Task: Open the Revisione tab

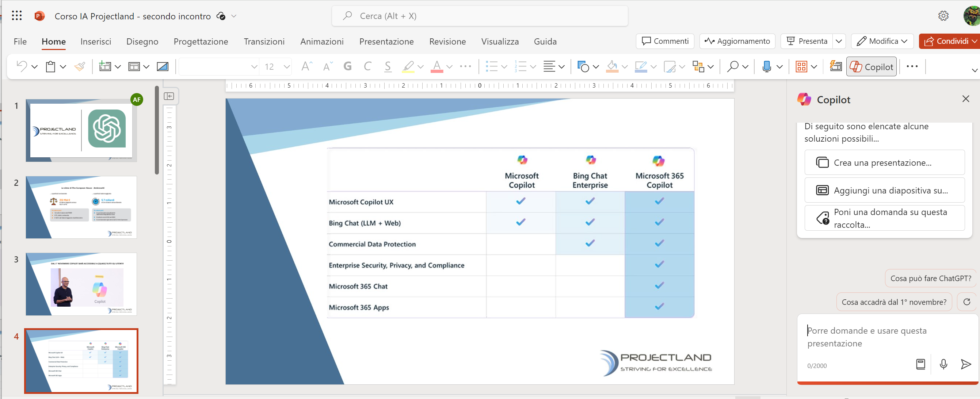Action: 447,42
